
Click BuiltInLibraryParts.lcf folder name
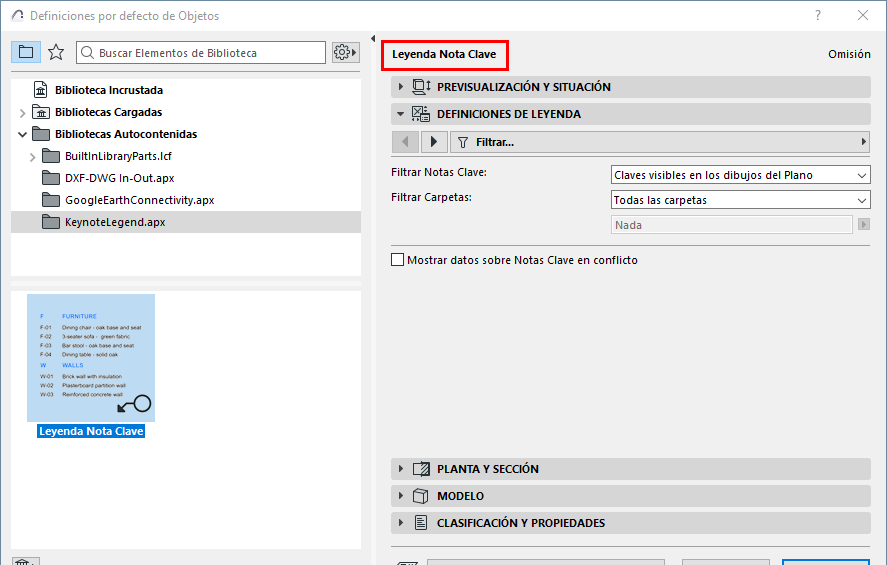(x=118, y=156)
